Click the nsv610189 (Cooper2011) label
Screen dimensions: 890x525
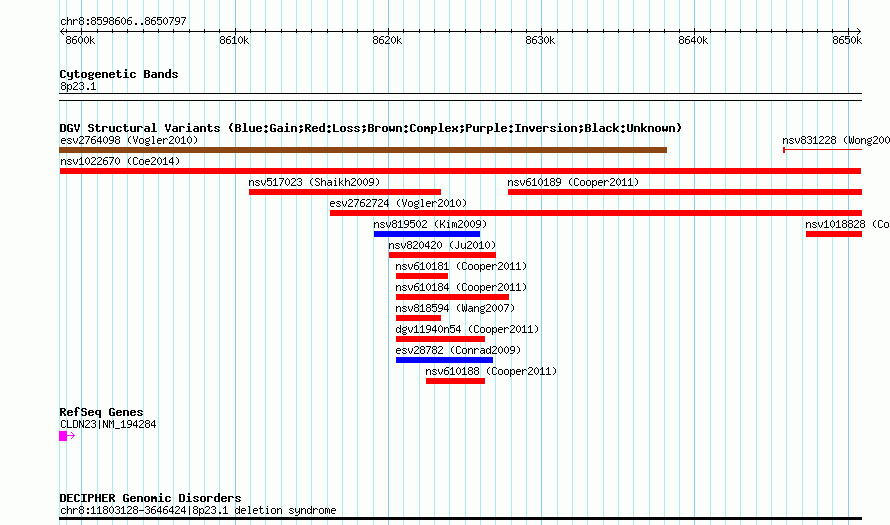point(573,182)
